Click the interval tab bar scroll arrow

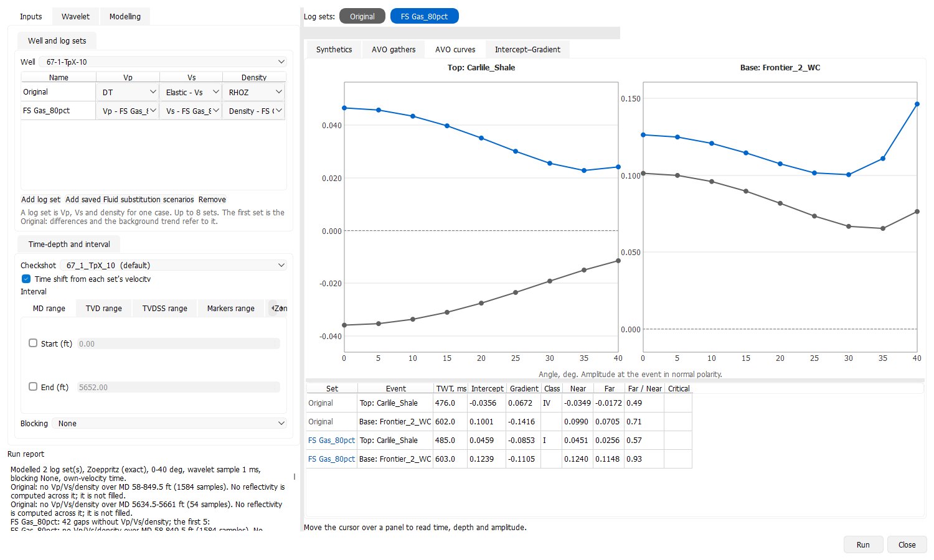coord(272,308)
